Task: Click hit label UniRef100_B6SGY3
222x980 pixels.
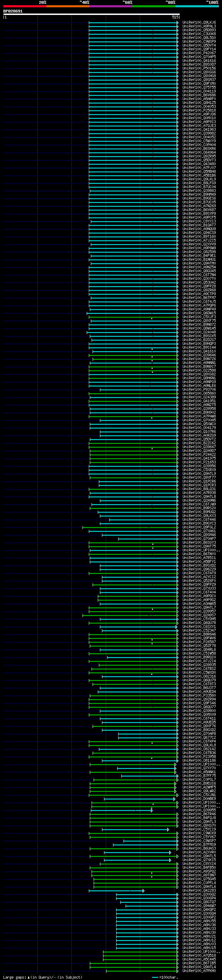Action: click(x=199, y=543)
